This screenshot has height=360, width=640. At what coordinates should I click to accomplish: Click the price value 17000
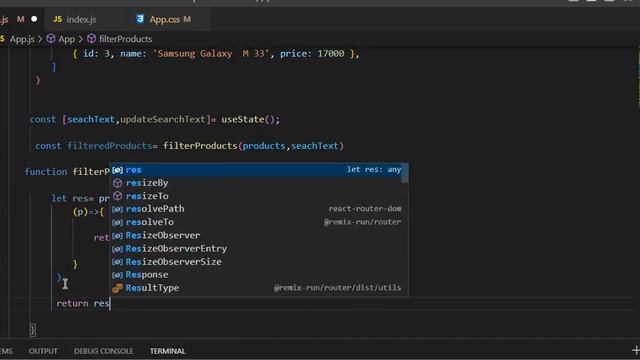point(331,53)
